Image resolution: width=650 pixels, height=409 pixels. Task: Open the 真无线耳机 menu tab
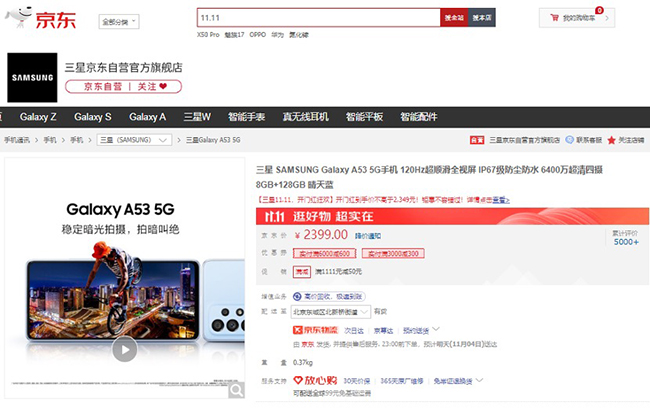point(306,117)
